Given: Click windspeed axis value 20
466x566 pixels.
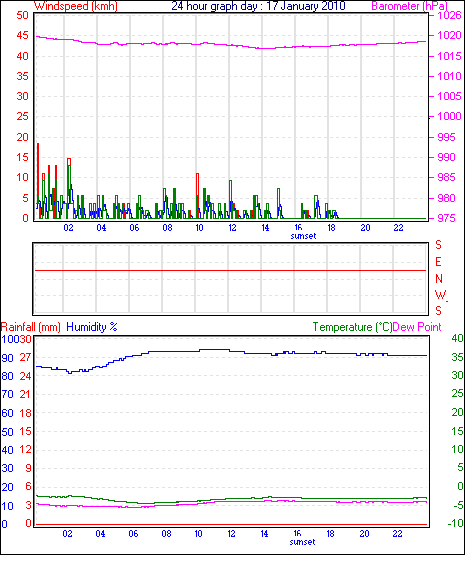Looking at the screenshot, I should tap(22, 137).
